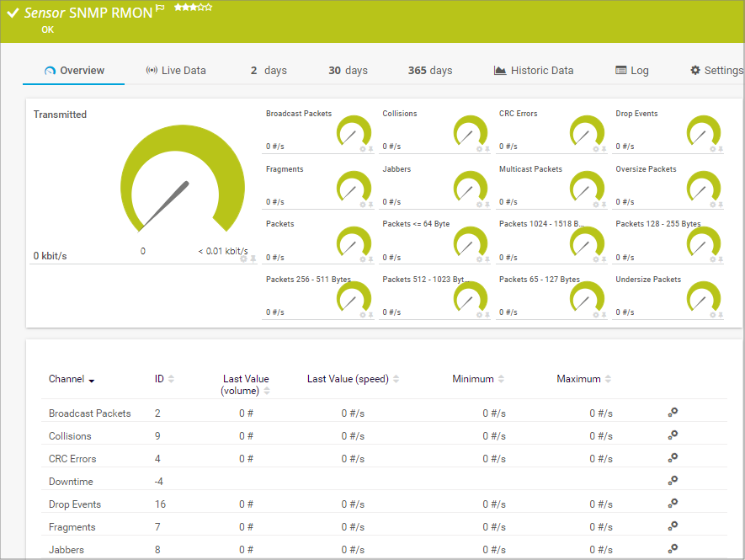The height and width of the screenshot is (560, 745).
Task: Pin the Oversize Packets gauge
Action: click(721, 205)
